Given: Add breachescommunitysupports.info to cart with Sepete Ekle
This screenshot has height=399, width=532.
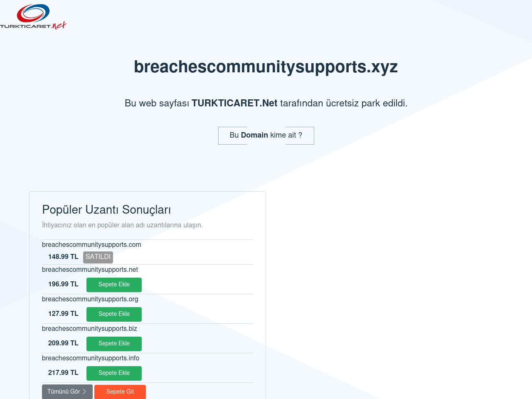Looking at the screenshot, I should (x=114, y=373).
